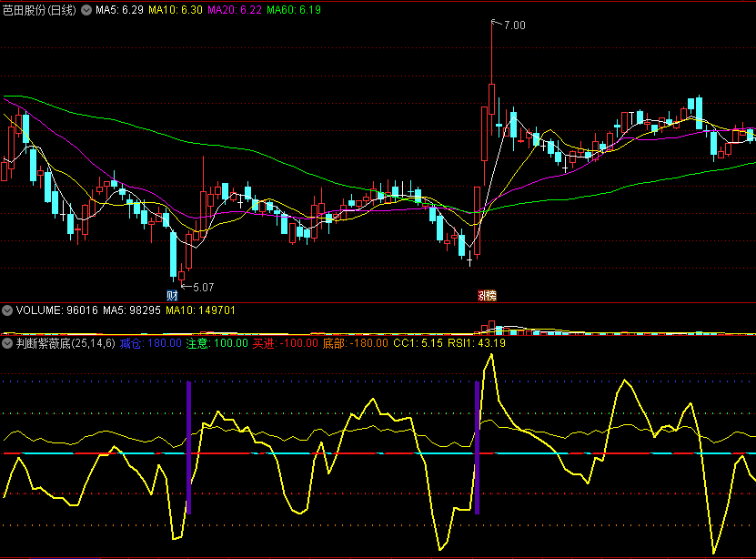The image size is (756, 559).
Task: Open the 判断紫薇底 indicator dropdown arrow
Action: (x=7, y=343)
